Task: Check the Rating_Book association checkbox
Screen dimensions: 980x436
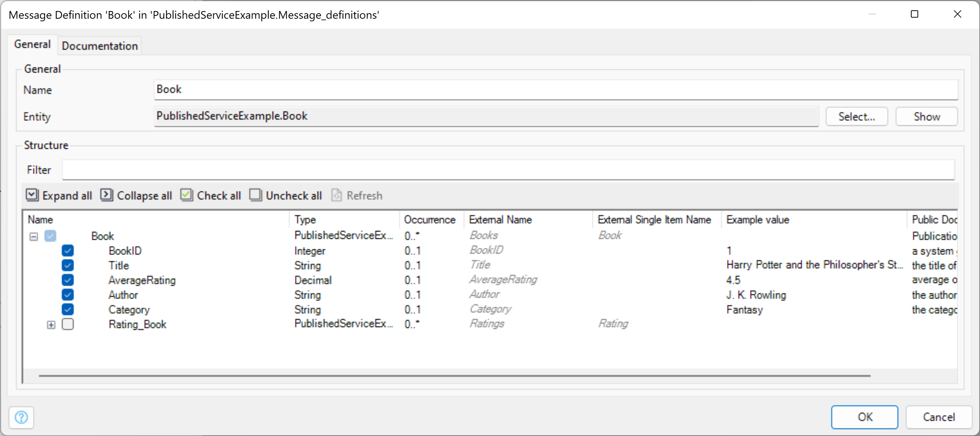Action: [x=68, y=324]
